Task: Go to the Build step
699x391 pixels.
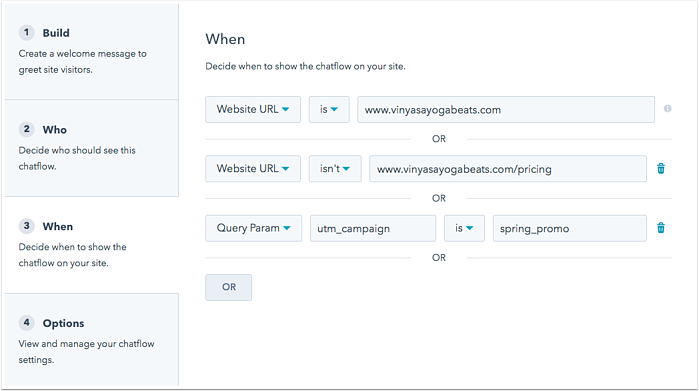Action: pos(91,51)
